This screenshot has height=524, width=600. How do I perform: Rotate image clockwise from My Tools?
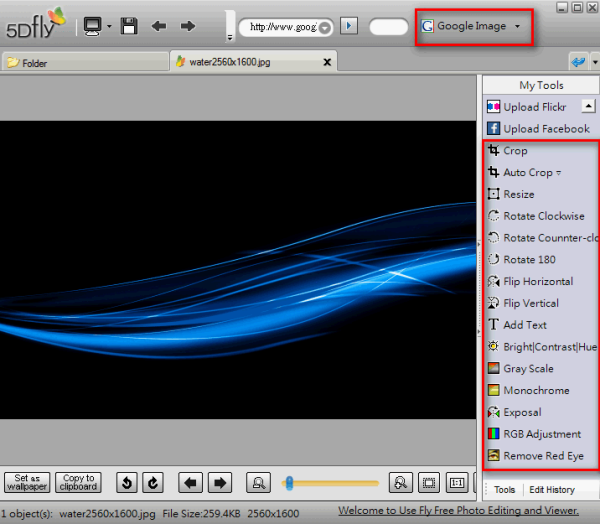[543, 216]
